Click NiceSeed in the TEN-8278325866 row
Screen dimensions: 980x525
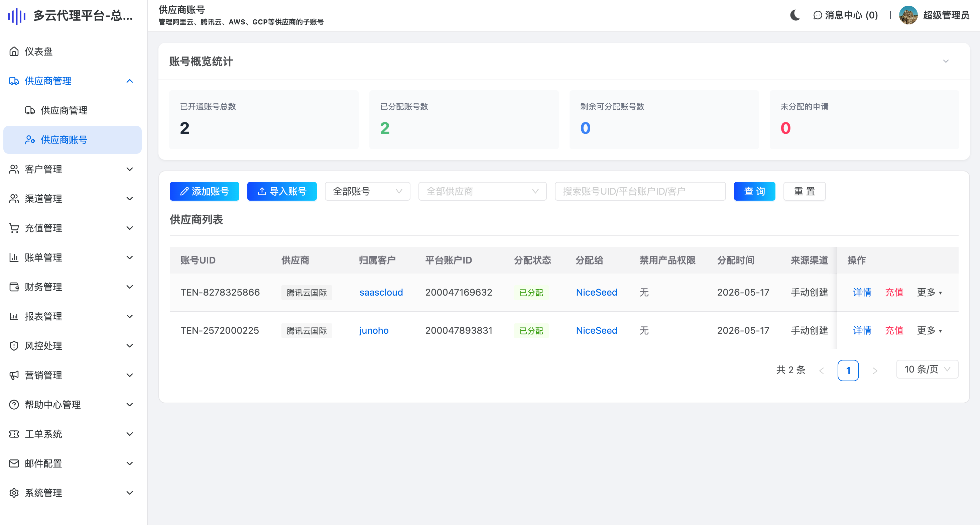(x=597, y=292)
